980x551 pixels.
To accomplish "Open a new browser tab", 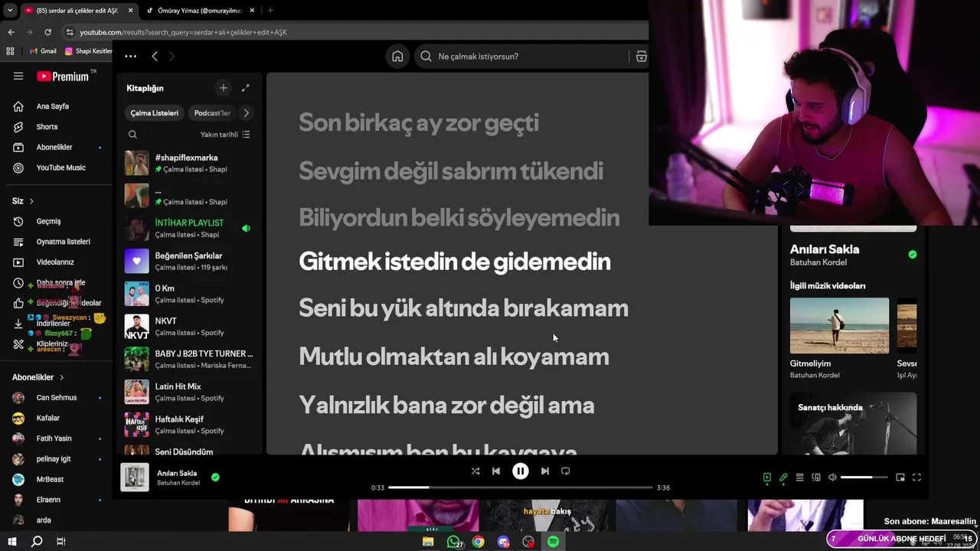I will point(270,10).
